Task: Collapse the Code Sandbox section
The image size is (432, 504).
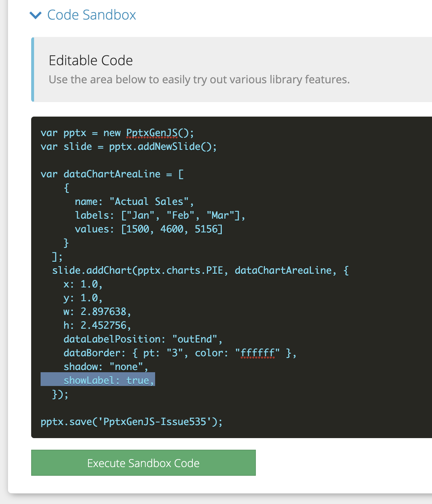Action: click(x=36, y=15)
